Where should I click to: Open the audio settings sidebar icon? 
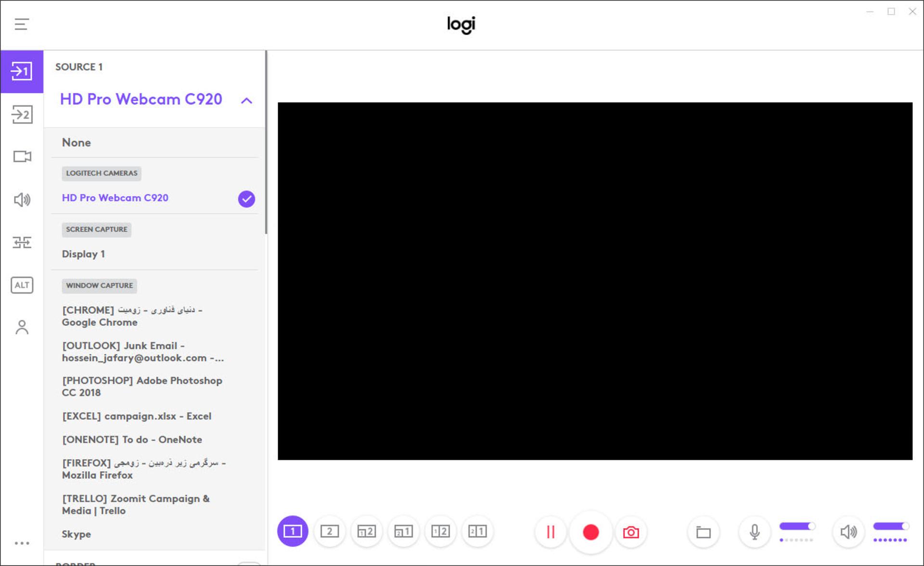click(22, 199)
